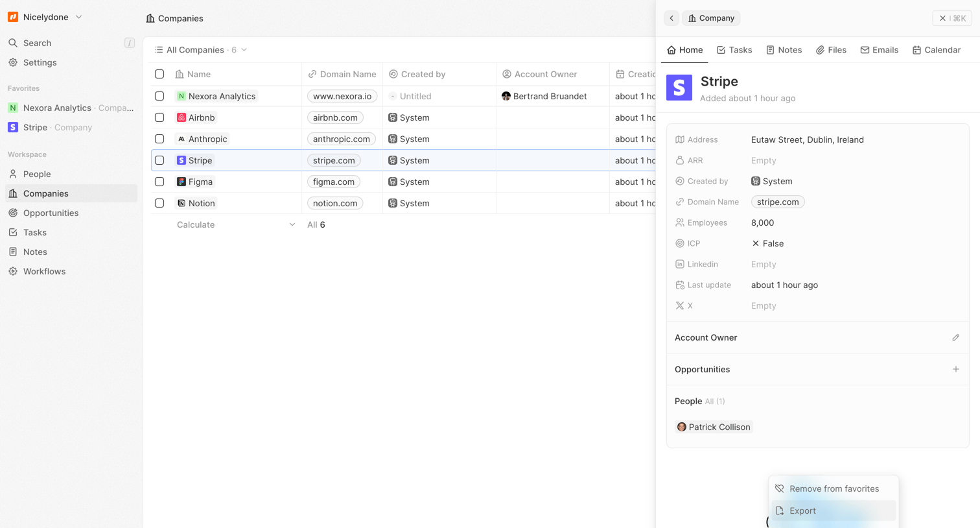The image size is (980, 528).
Task: Open the Nicelydone workspace dropdown chevron
Action: [x=79, y=17]
